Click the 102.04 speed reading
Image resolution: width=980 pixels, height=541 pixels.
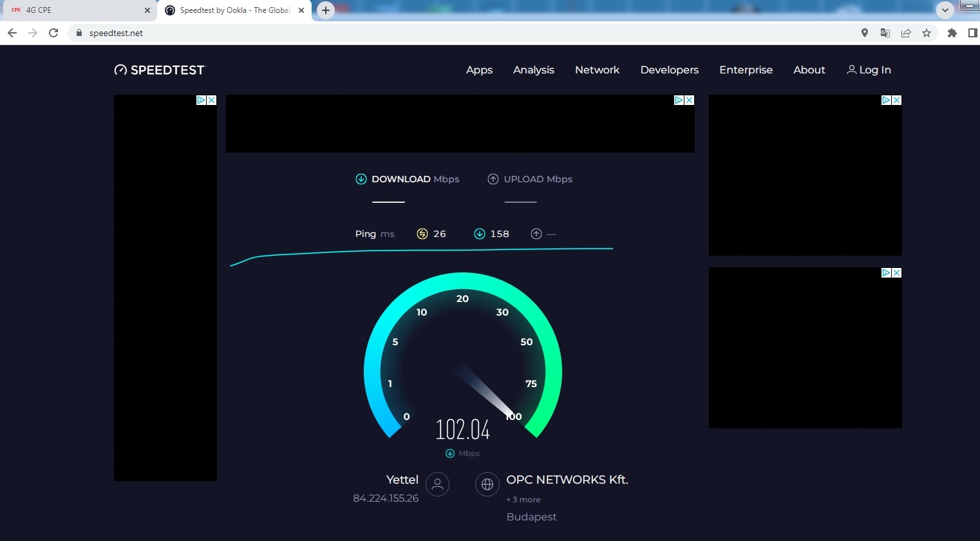pos(463,430)
